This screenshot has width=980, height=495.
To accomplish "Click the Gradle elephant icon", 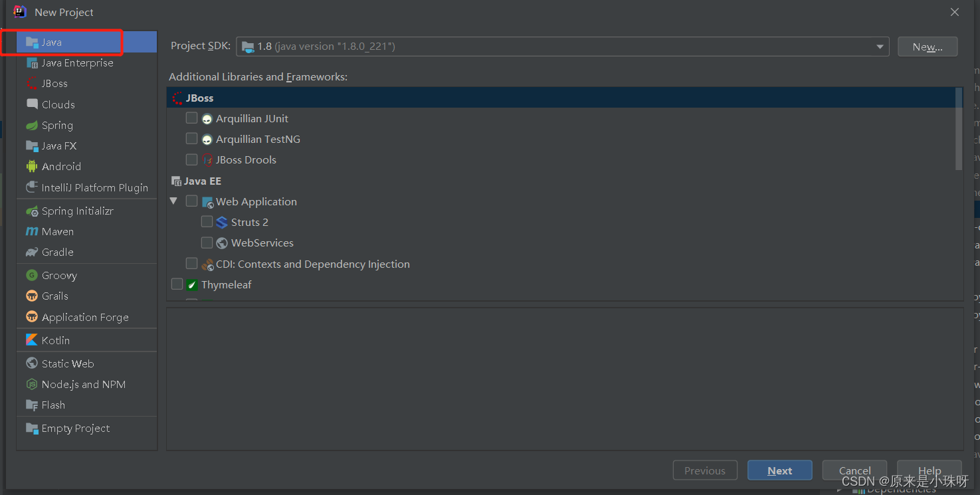I will tap(31, 252).
